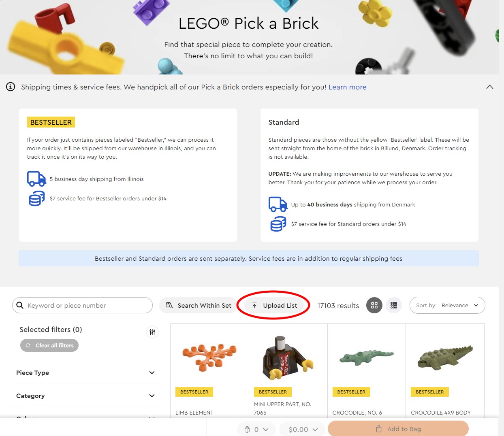Expand the Piece Type filter

point(86,372)
